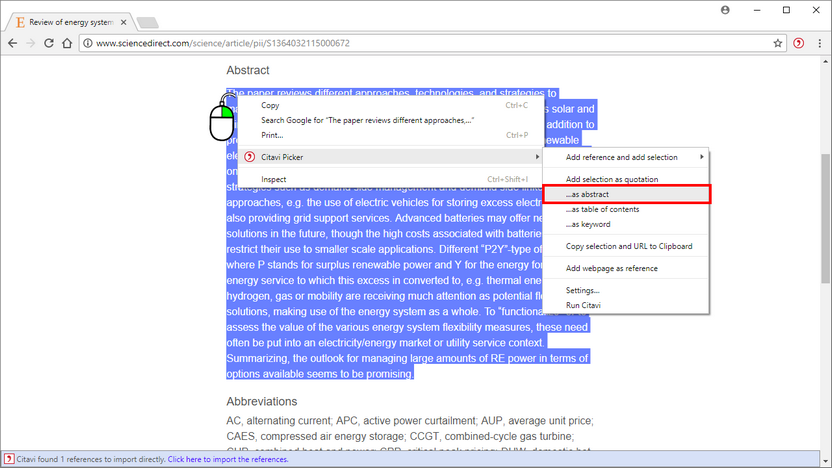Click 'Copy selection and URL to Clipboard'

pyautogui.click(x=626, y=246)
